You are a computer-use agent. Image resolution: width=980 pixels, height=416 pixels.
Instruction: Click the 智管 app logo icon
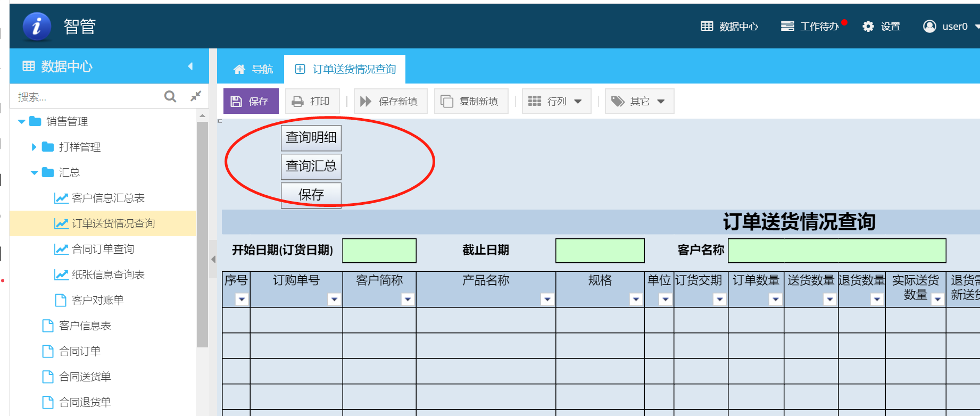tap(37, 26)
